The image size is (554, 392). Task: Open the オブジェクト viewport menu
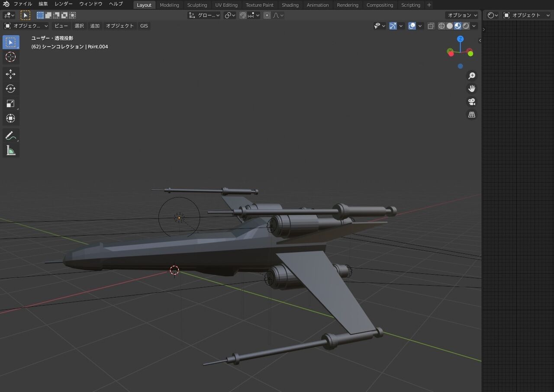(120, 26)
